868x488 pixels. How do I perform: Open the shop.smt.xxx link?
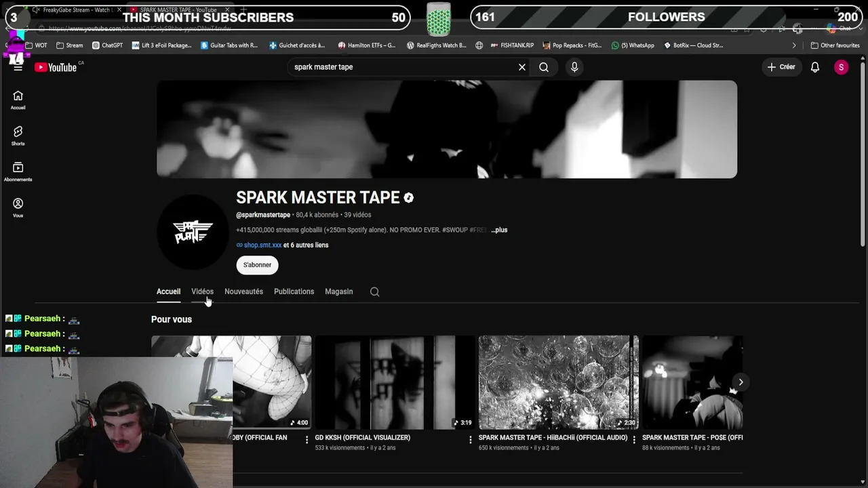pyautogui.click(x=262, y=245)
